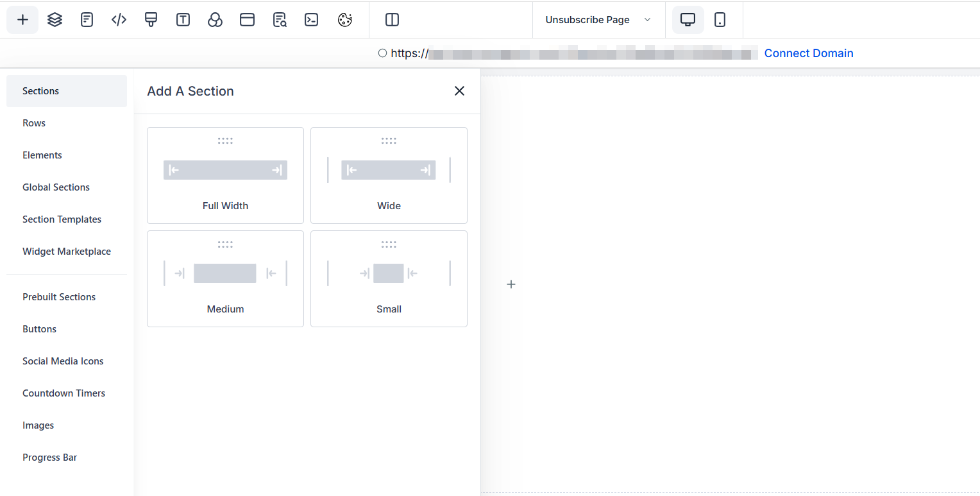Viewport: 980px width, 496px height.
Task: Open Global Sections in sidebar
Action: (67, 187)
